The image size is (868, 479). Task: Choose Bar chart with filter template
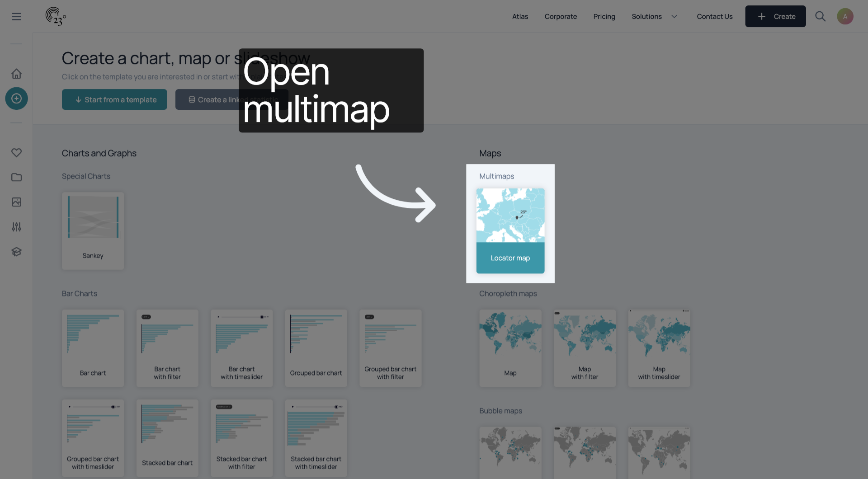[x=167, y=348]
